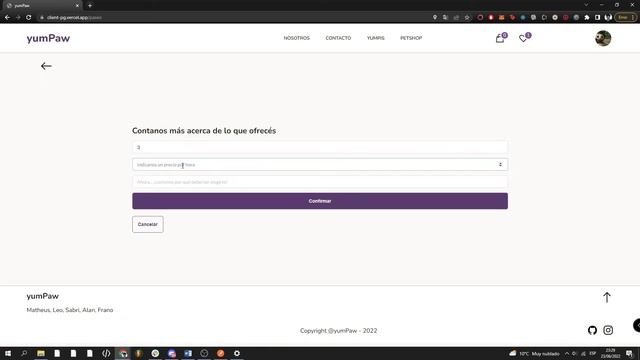
Task: Open the NOSOTROS menu item
Action: coord(297,38)
